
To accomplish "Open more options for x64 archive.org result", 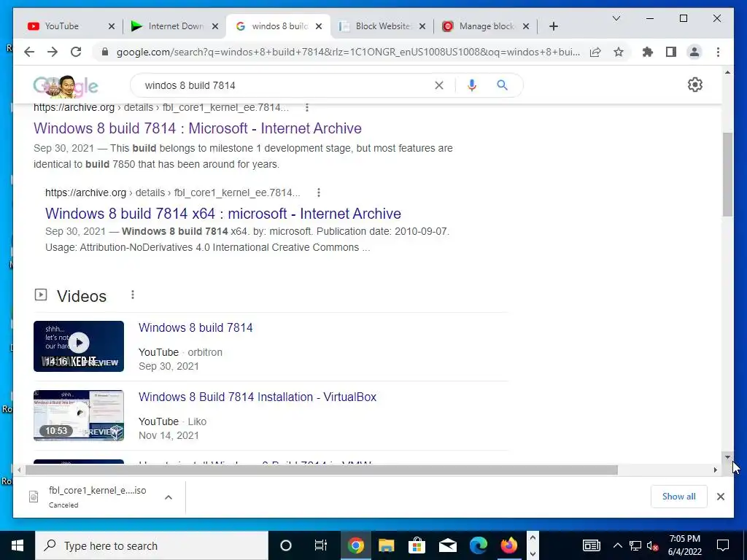I will 319,192.
